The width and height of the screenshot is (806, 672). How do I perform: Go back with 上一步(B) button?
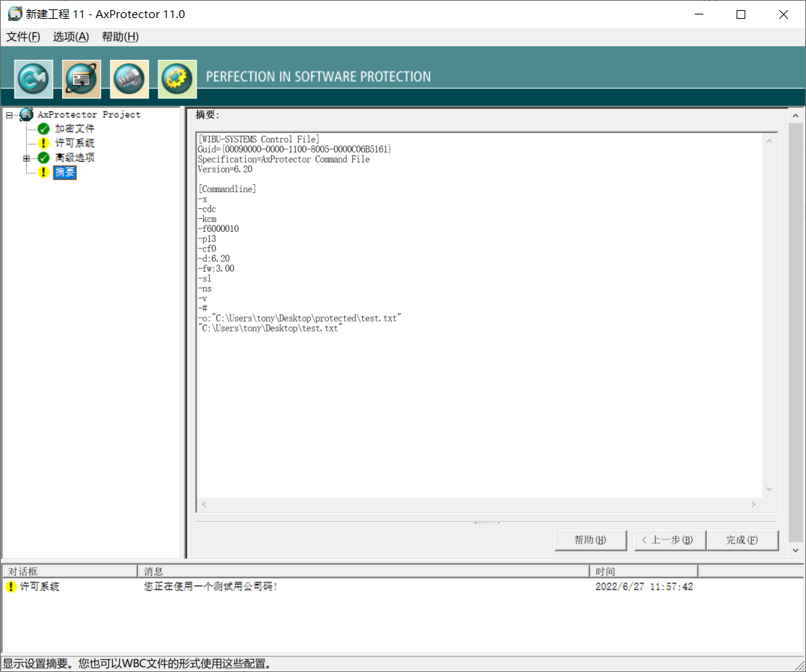pyautogui.click(x=670, y=540)
